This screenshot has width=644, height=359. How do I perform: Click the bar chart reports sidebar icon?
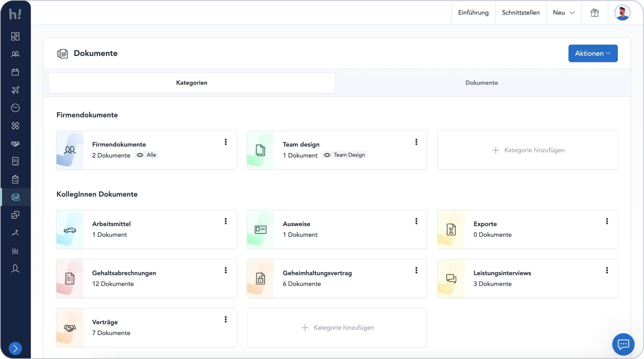click(15, 251)
